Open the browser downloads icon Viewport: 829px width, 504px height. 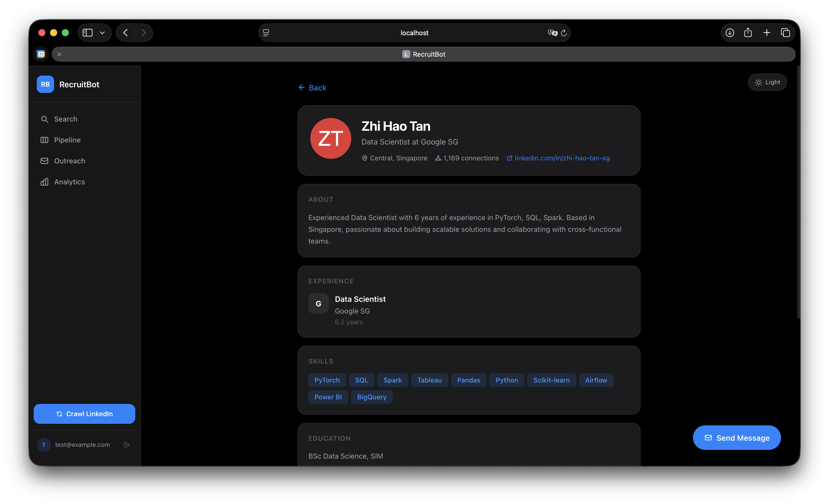point(730,33)
